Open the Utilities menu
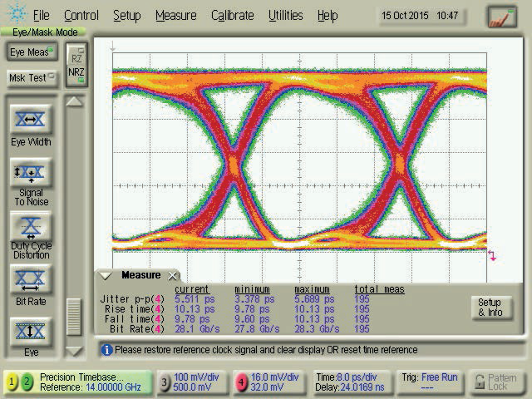 (x=285, y=16)
